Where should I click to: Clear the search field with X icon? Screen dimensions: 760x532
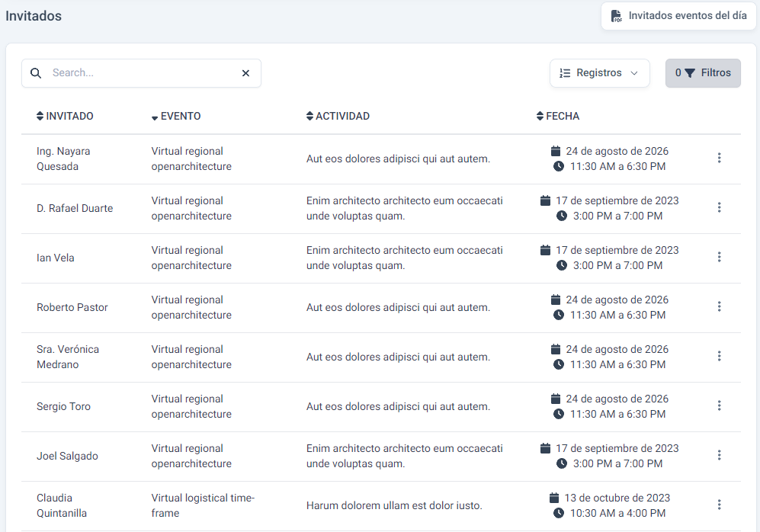245,73
